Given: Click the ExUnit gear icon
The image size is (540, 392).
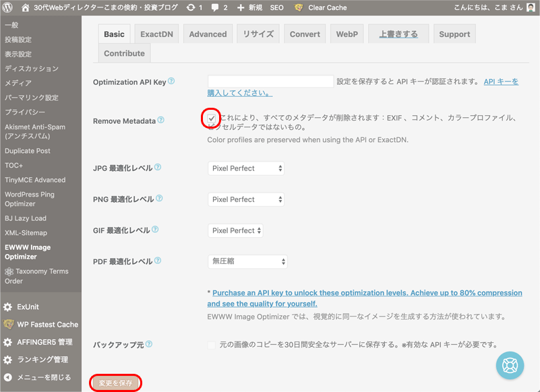Looking at the screenshot, I should [x=7, y=307].
